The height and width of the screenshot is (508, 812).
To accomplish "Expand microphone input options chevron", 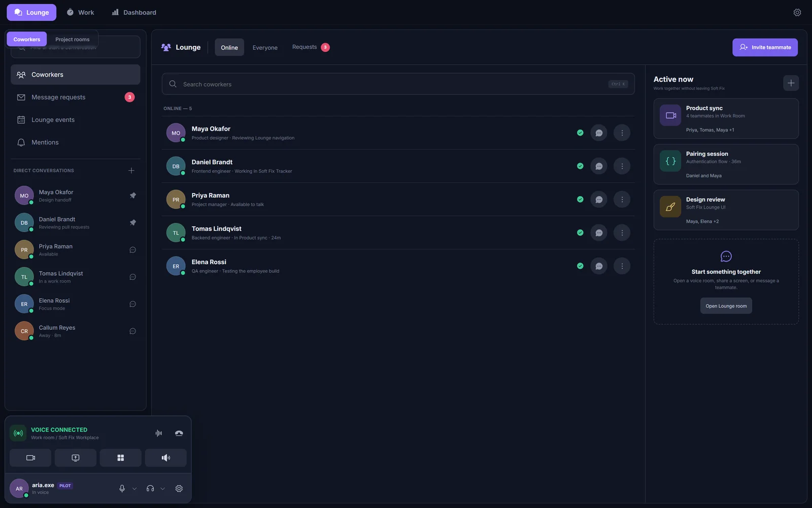I will point(134,489).
